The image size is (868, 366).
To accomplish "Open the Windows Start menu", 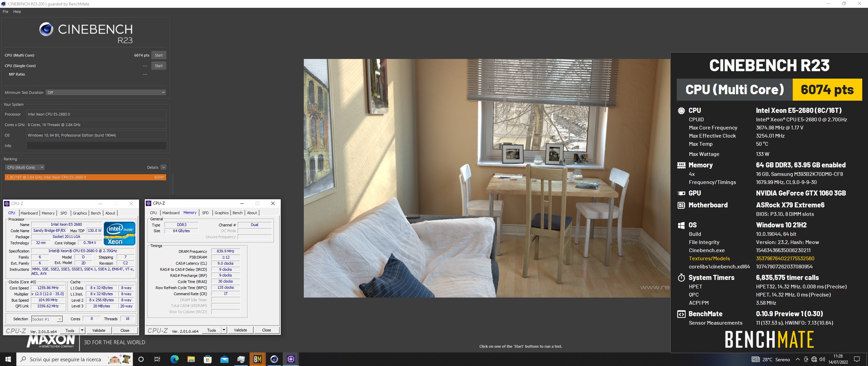I will click(8, 359).
